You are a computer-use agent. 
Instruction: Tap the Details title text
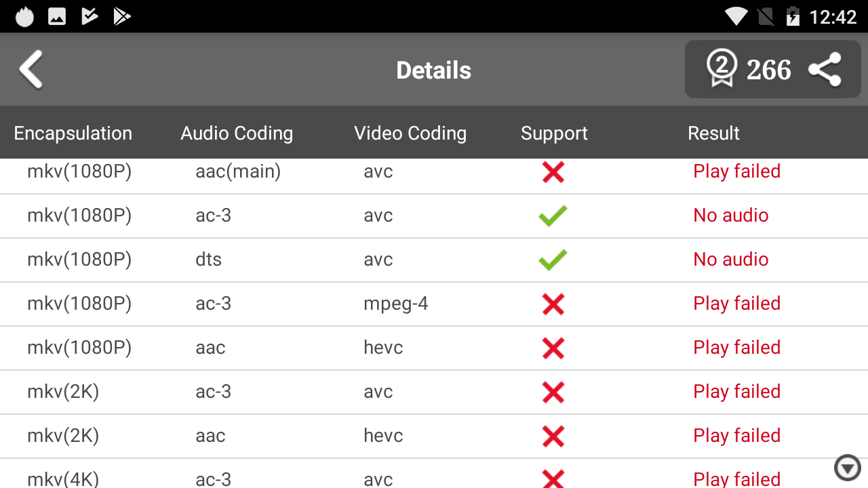coord(434,70)
